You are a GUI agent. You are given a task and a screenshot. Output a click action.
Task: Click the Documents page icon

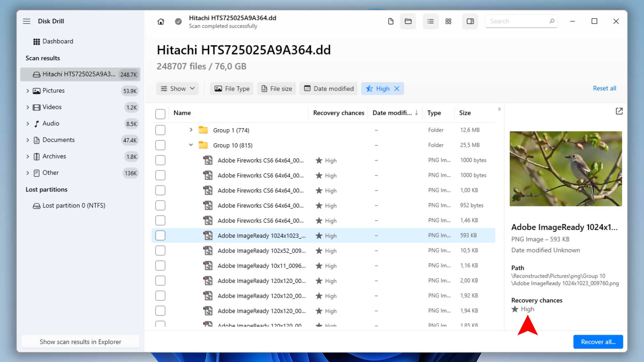pyautogui.click(x=36, y=140)
